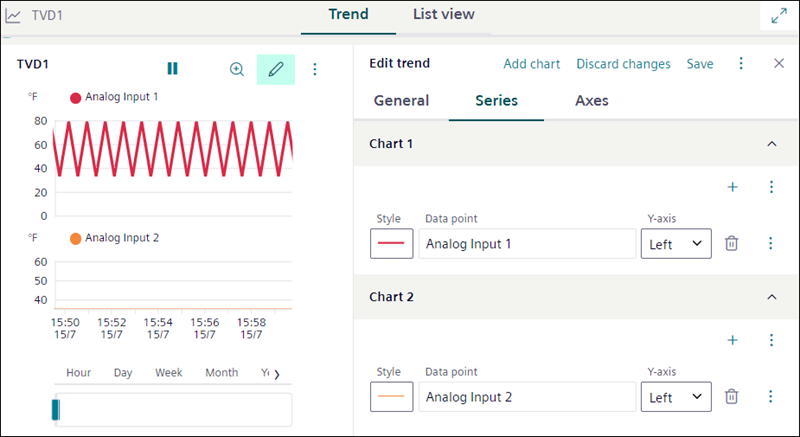Toggle the pencil edit mode icon

(276, 69)
